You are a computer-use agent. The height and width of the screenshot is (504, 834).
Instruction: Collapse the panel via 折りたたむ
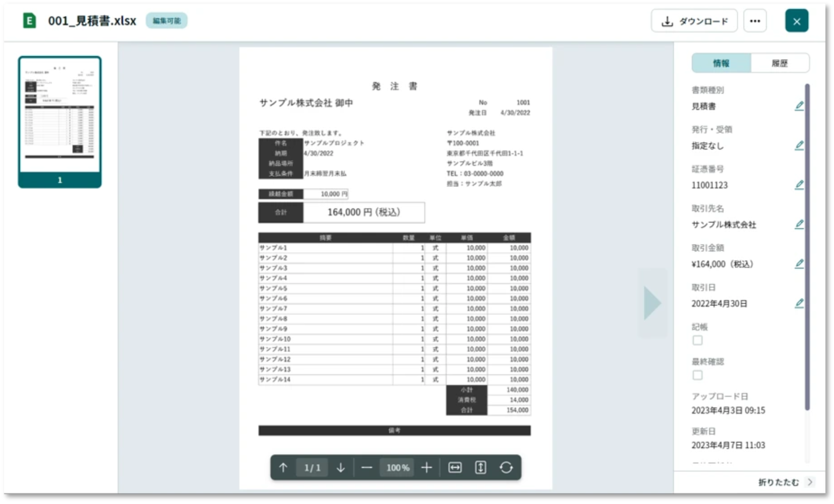[785, 482]
